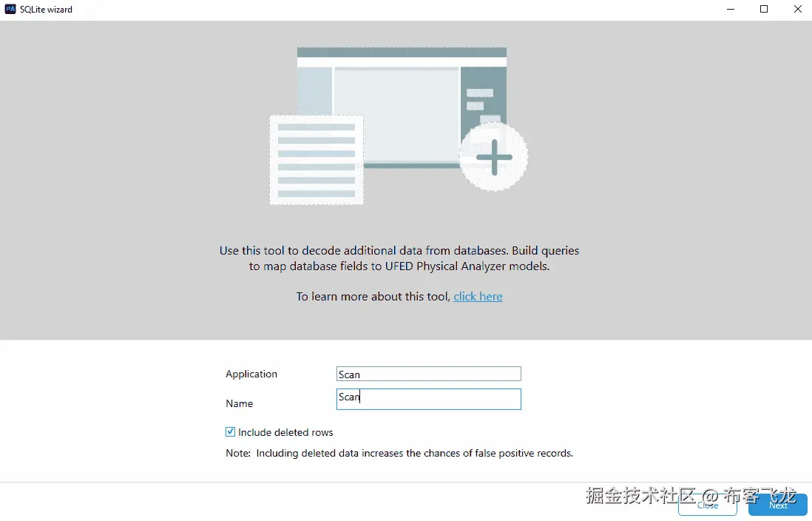Uncheck Include deleted rows checkbox
Image resolution: width=812 pixels, height=521 pixels.
coord(231,432)
